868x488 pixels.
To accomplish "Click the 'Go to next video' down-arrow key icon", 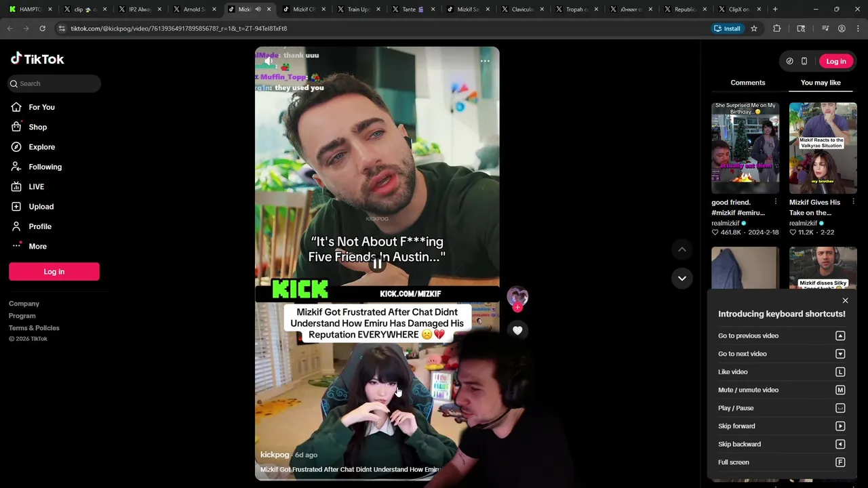I will point(840,354).
